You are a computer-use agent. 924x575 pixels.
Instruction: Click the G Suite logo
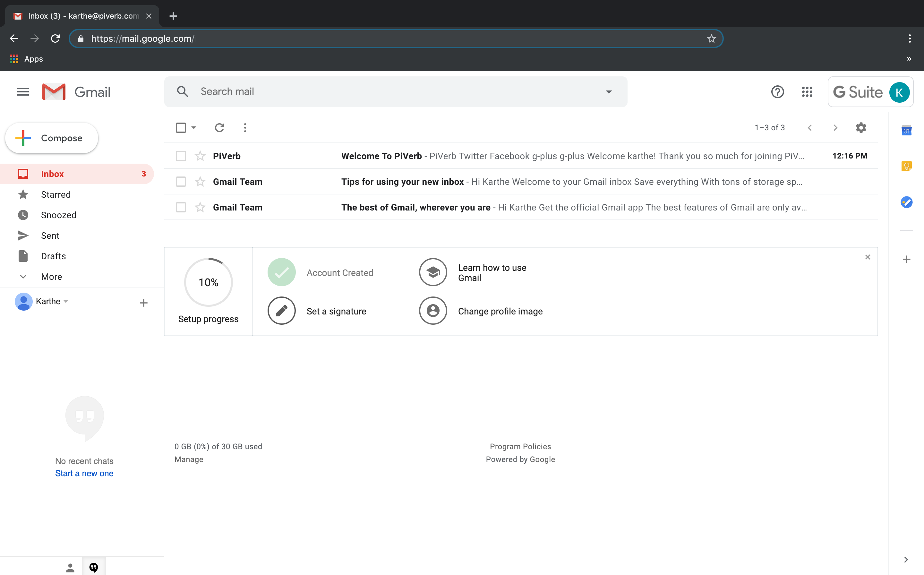coord(858,92)
